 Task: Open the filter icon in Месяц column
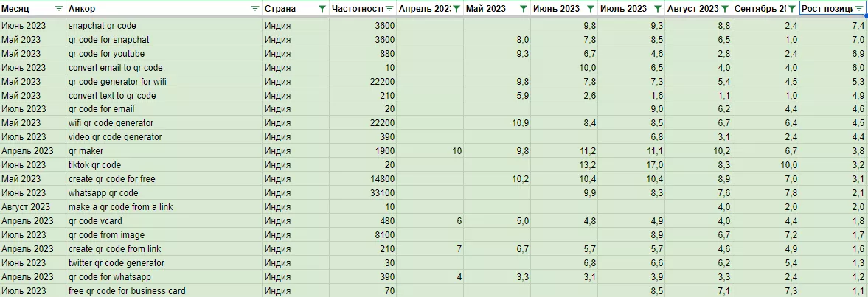59,8
